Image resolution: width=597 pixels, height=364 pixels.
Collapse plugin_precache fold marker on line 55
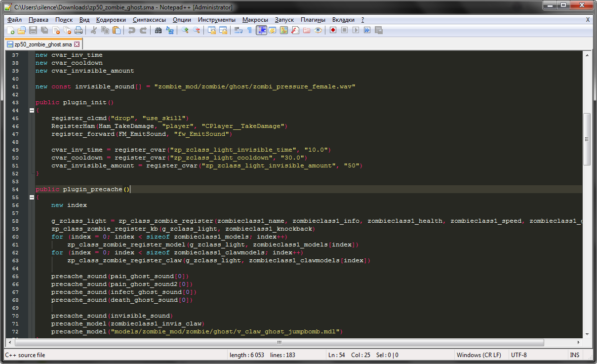click(x=32, y=197)
